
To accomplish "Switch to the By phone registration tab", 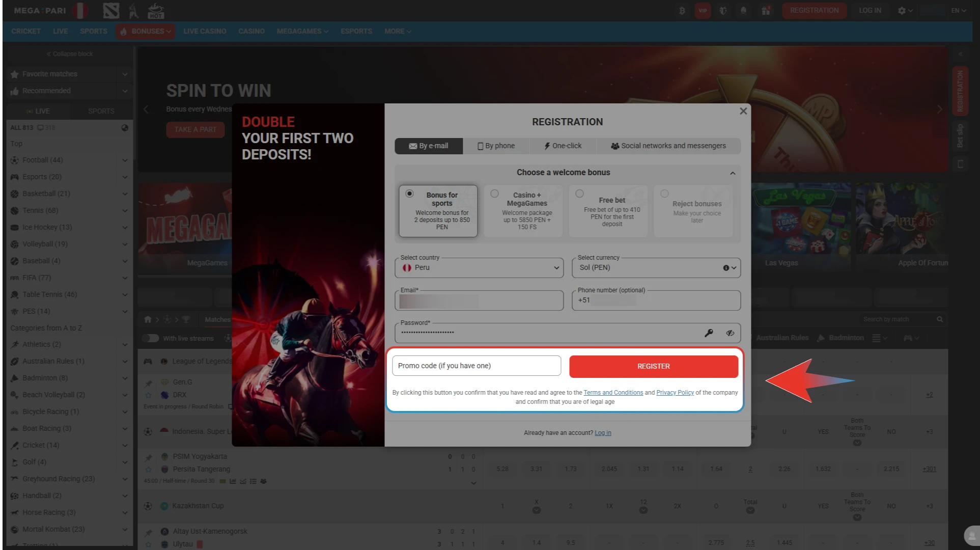I will click(496, 146).
